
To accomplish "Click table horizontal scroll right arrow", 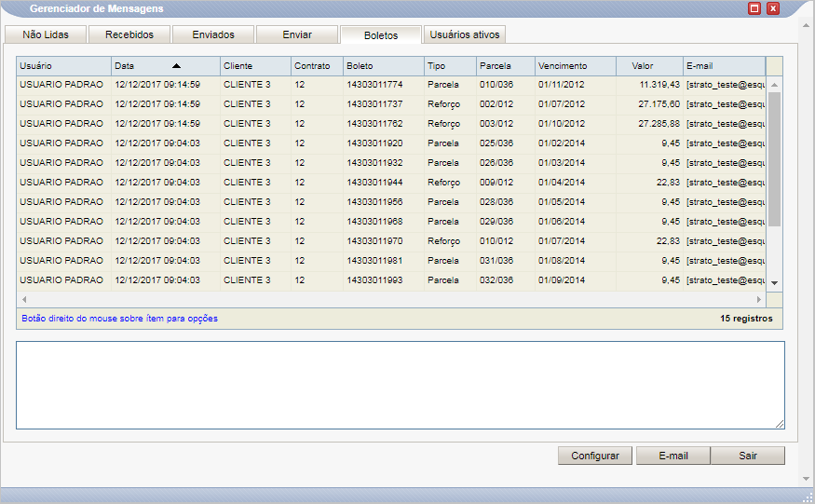I will click(x=759, y=300).
